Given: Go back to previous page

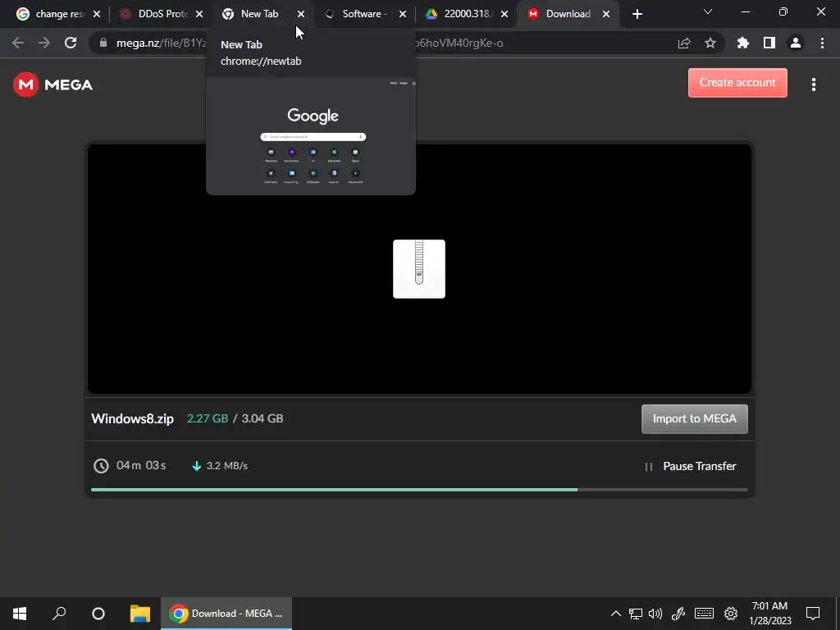Looking at the screenshot, I should (x=18, y=43).
